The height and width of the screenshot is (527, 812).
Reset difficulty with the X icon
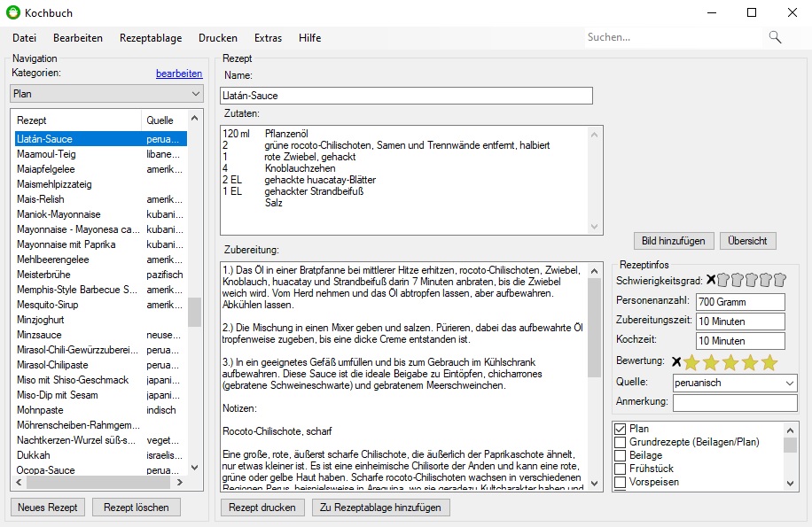[x=710, y=280]
